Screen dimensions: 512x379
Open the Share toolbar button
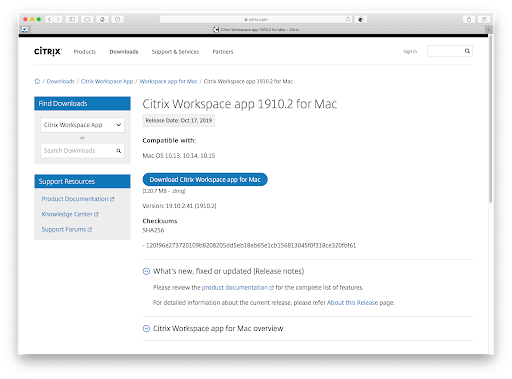469,19
